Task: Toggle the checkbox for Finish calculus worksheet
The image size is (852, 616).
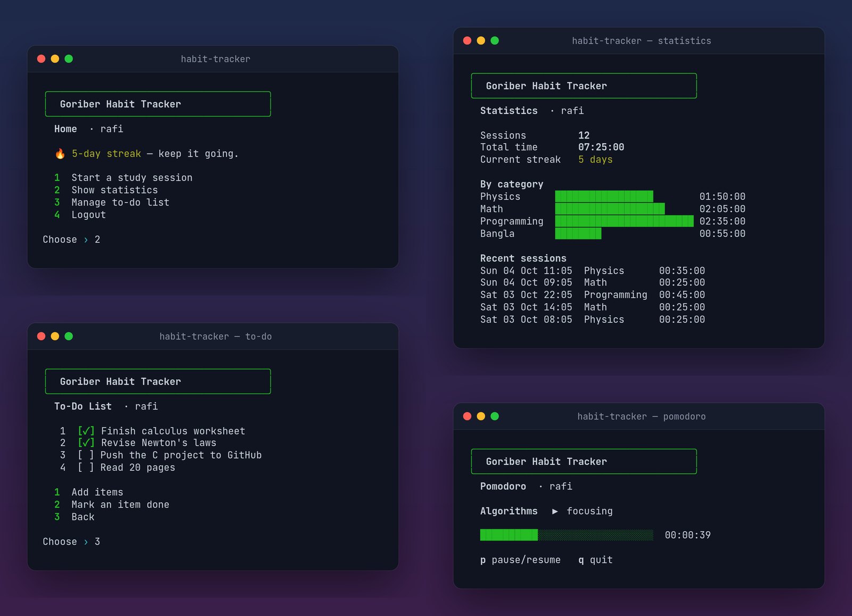Action: click(86, 431)
